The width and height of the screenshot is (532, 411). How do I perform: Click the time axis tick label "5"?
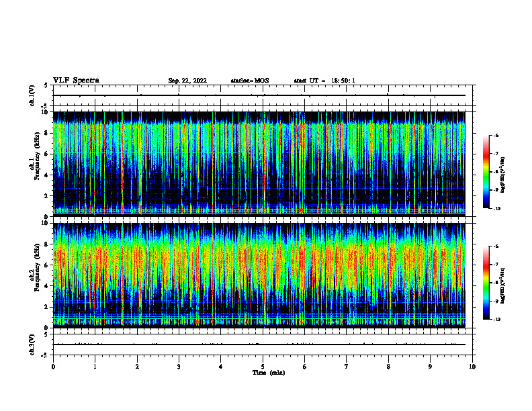point(263,367)
